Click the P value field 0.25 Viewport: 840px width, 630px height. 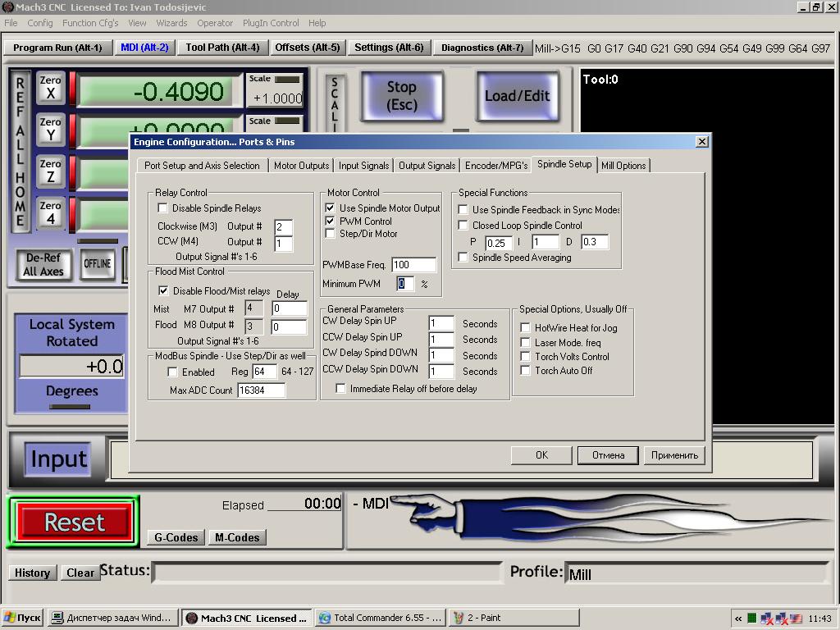coord(498,243)
